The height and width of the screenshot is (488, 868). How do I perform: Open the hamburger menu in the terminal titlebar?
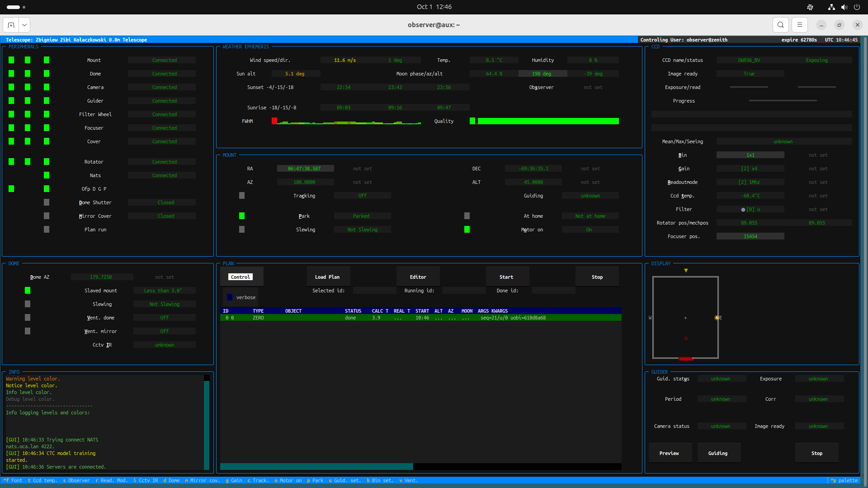pyautogui.click(x=799, y=25)
